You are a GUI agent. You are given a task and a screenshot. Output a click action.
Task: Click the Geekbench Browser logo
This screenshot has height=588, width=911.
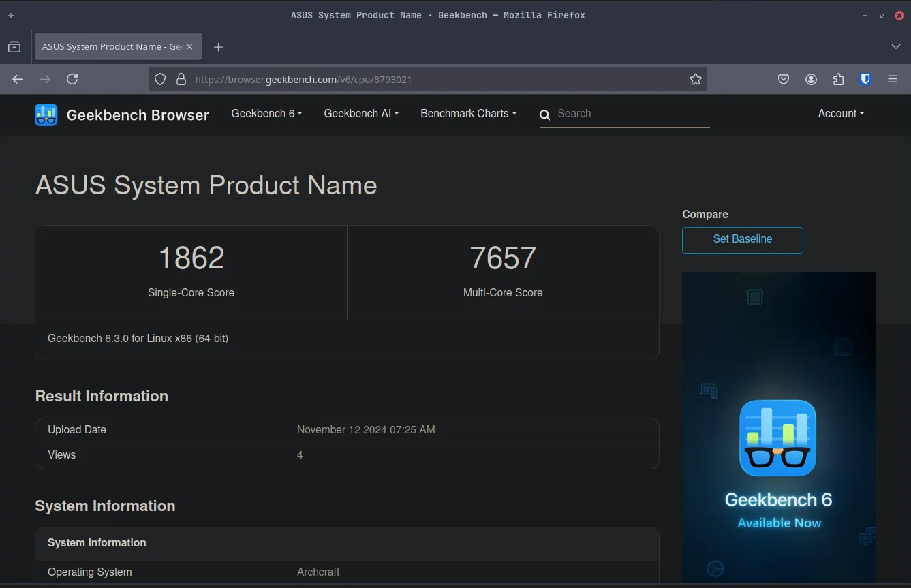pos(45,114)
